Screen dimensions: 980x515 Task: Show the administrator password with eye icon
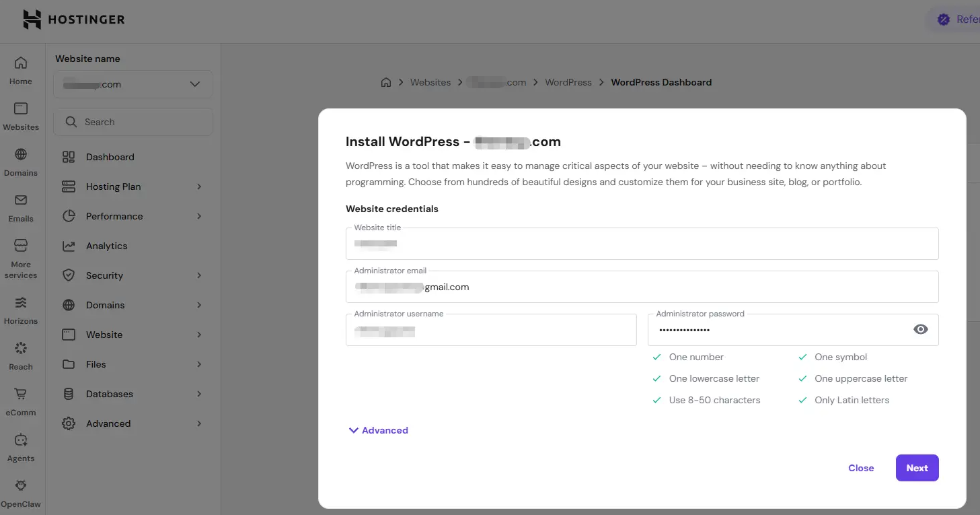(x=921, y=329)
